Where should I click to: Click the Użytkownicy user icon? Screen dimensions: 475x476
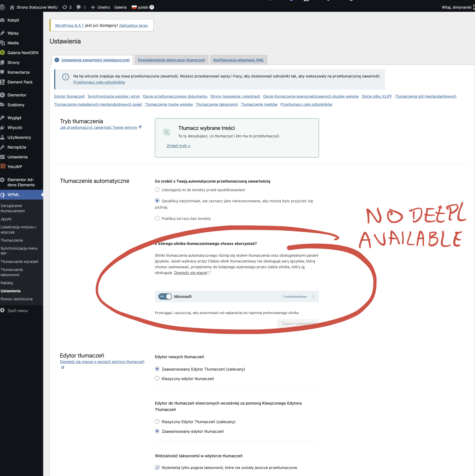click(2, 137)
